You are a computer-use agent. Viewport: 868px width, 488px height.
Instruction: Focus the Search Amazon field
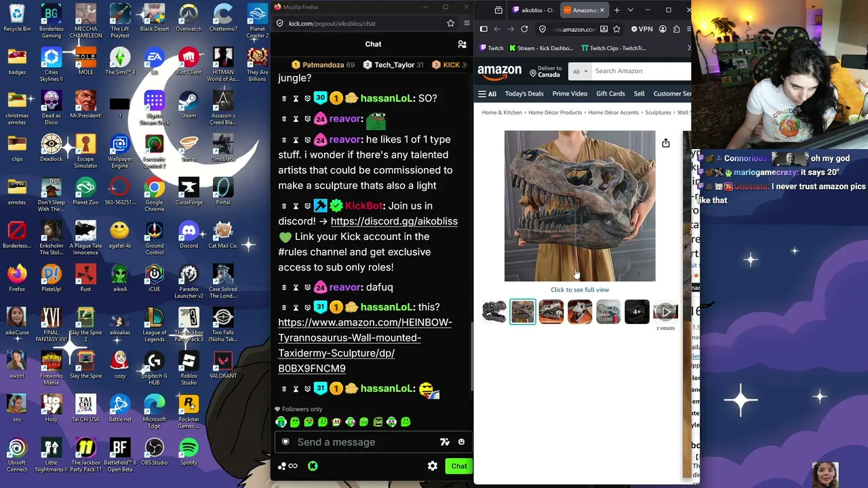(x=641, y=71)
